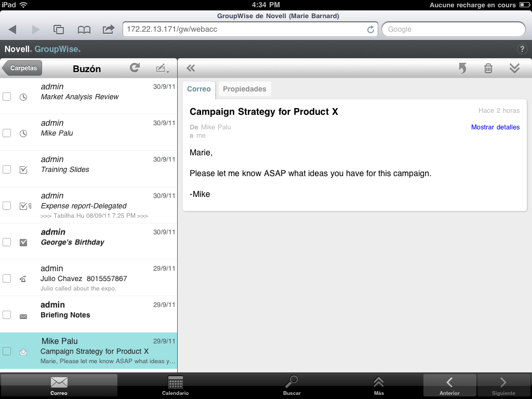
Task: Open the GroupWise help icon
Action: 522,49
